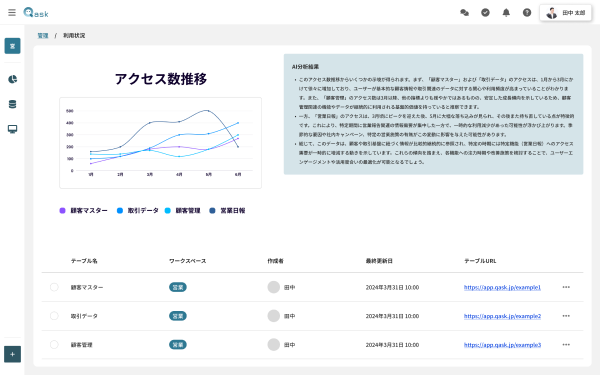The height and width of the screenshot is (375, 600).
Task: Click the checkmark tasks icon
Action: pos(485,13)
